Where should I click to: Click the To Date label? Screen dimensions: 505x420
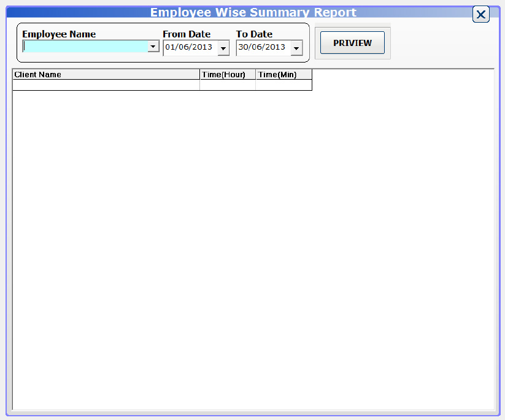(253, 34)
